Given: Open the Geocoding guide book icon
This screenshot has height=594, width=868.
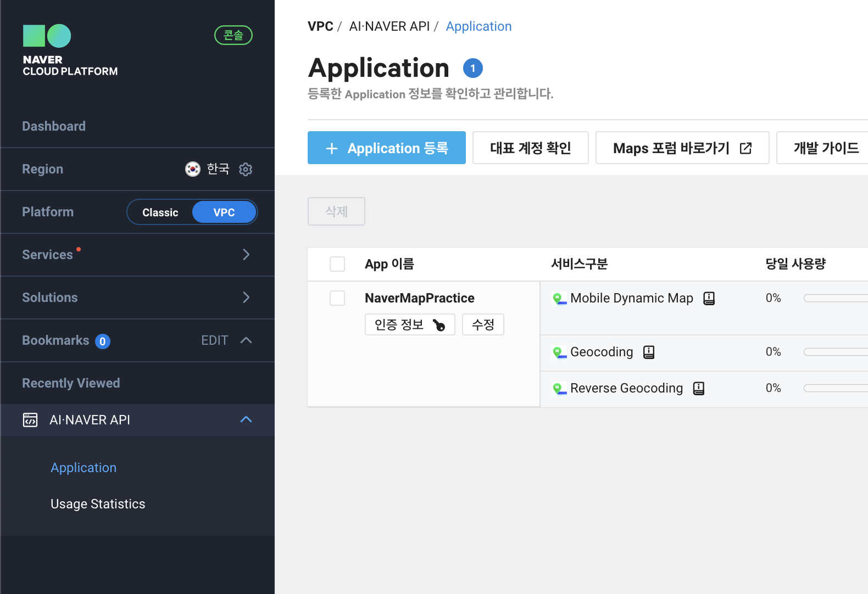Looking at the screenshot, I should (649, 352).
